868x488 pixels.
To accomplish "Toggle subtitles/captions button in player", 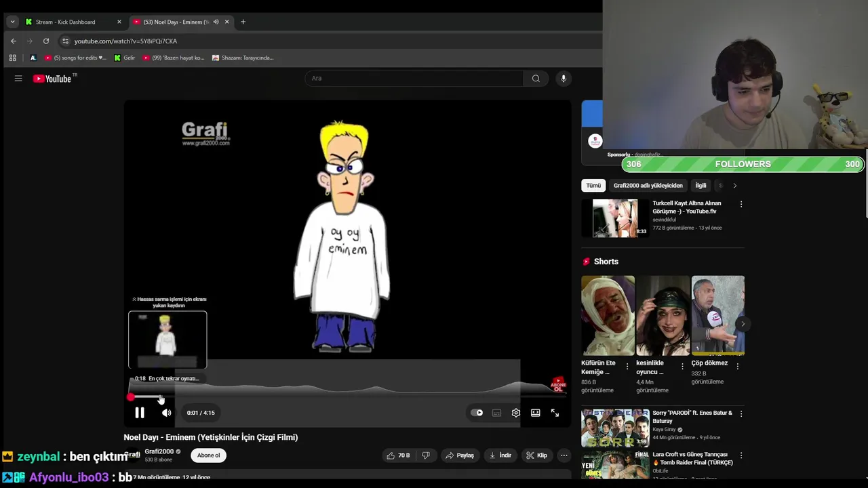I will click(x=496, y=413).
